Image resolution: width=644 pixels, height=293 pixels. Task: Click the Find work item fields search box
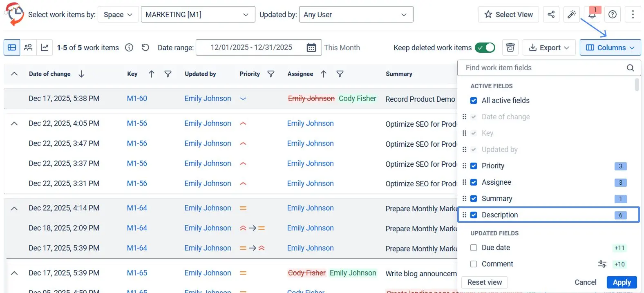(549, 68)
